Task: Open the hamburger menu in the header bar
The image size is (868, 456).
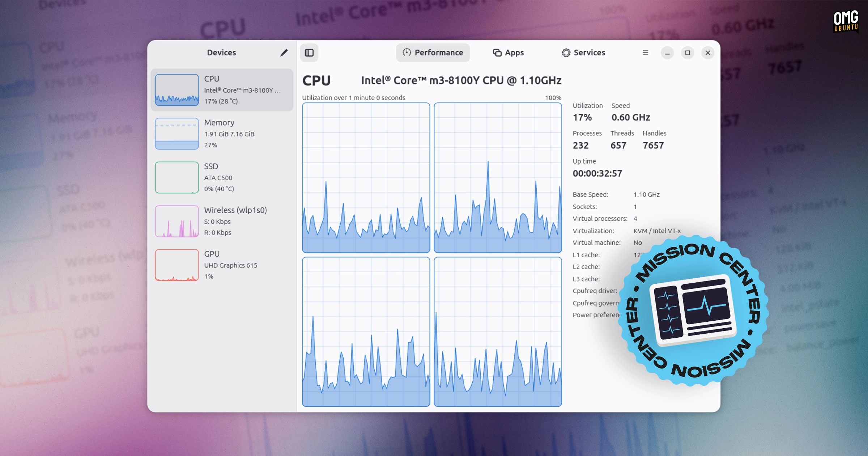Action: point(645,52)
